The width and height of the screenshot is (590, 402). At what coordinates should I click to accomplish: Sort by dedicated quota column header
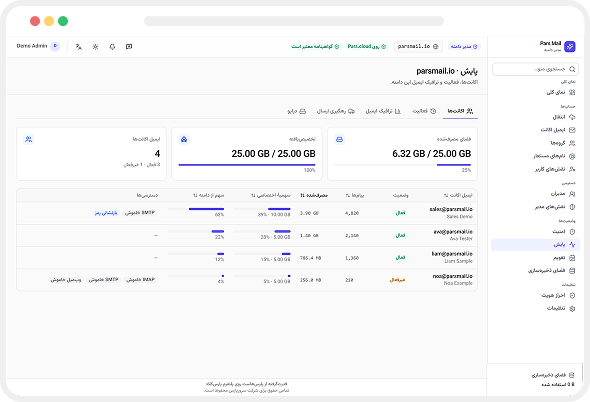pyautogui.click(x=271, y=195)
